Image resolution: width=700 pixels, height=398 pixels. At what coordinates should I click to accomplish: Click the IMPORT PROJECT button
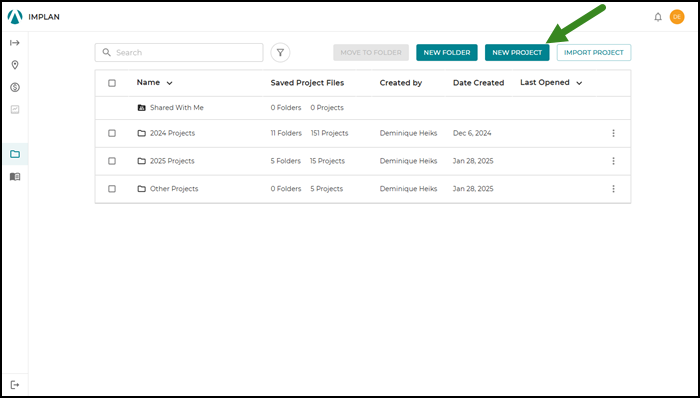pos(594,53)
